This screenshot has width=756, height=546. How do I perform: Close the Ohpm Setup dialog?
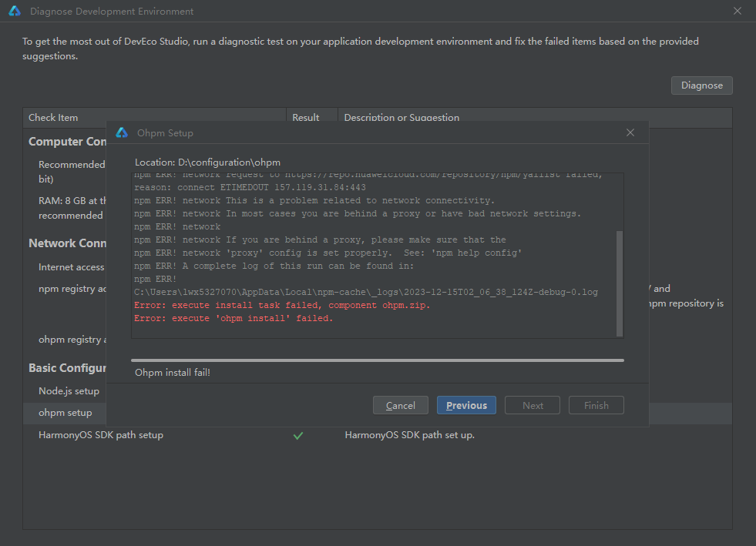630,132
